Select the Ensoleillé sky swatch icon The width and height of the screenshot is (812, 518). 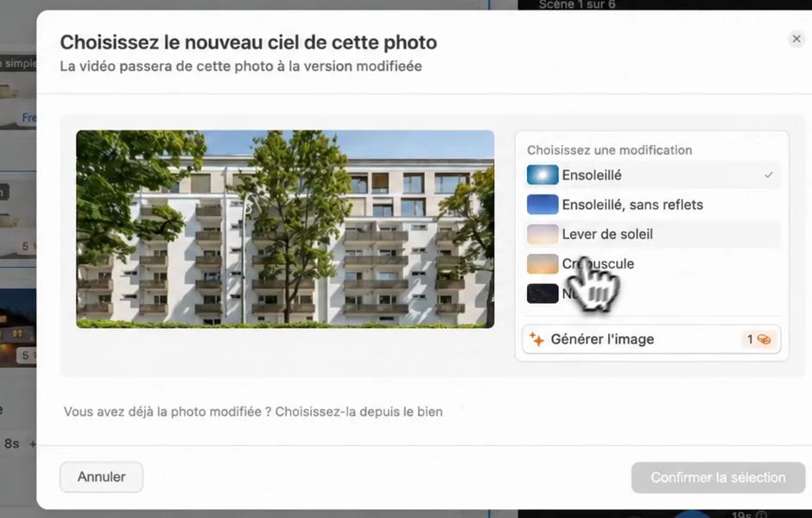[x=542, y=175]
